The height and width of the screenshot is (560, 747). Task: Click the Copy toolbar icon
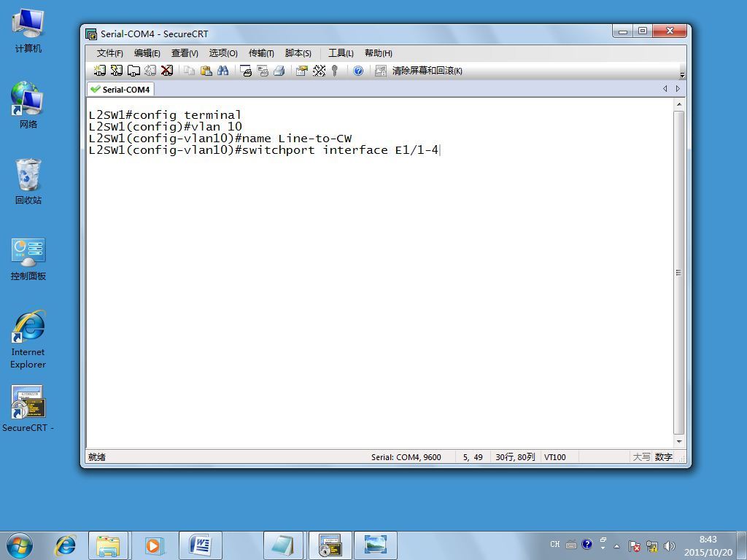click(189, 71)
